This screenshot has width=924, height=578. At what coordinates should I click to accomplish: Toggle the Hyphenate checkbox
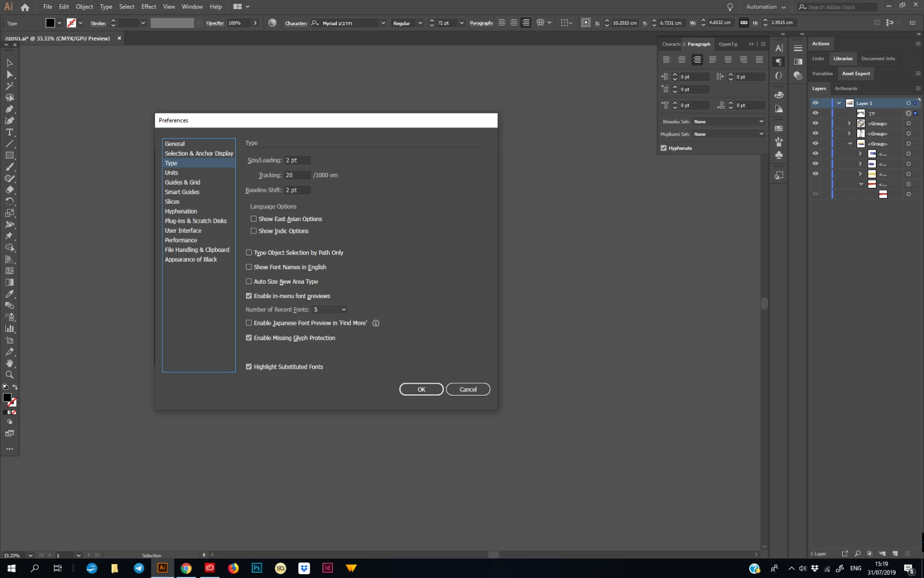(x=664, y=148)
